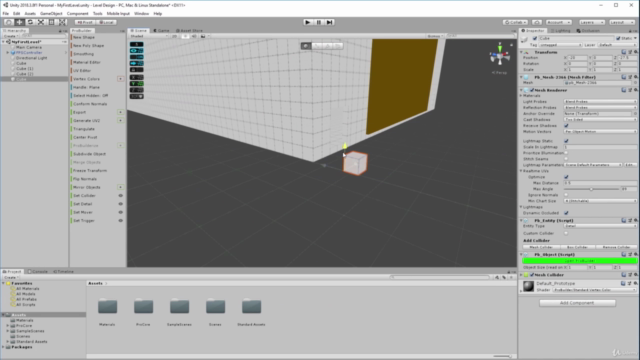Select the Hand tool in toolbar
The height and width of the screenshot is (360, 640).
9,22
